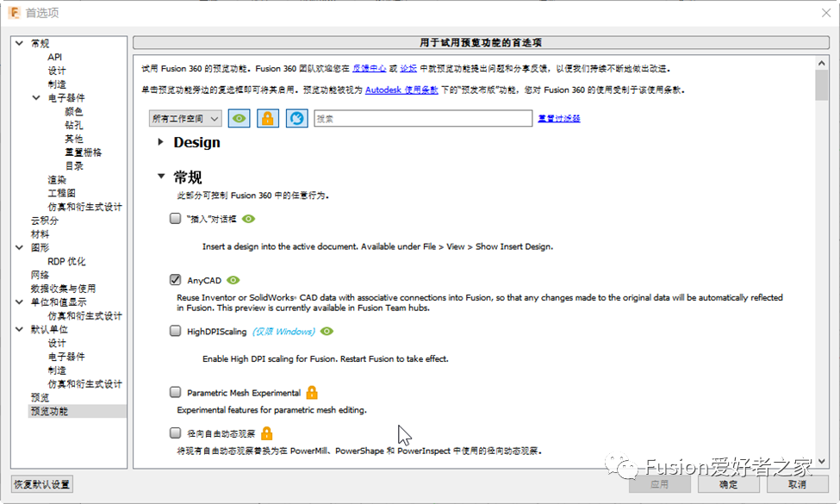
Task: Select 设计 under 默认单位
Action: pos(57,343)
